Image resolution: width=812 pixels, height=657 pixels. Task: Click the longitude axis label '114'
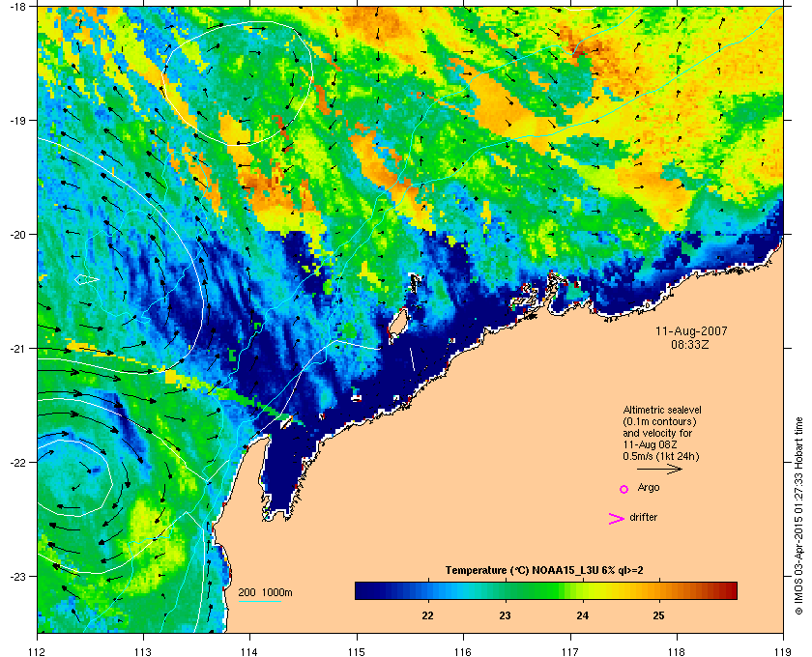pos(249,651)
